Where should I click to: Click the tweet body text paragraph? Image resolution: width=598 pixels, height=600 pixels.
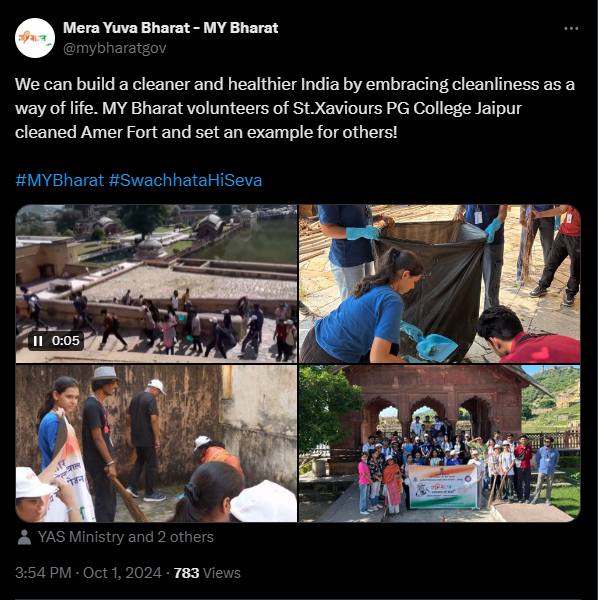click(295, 108)
